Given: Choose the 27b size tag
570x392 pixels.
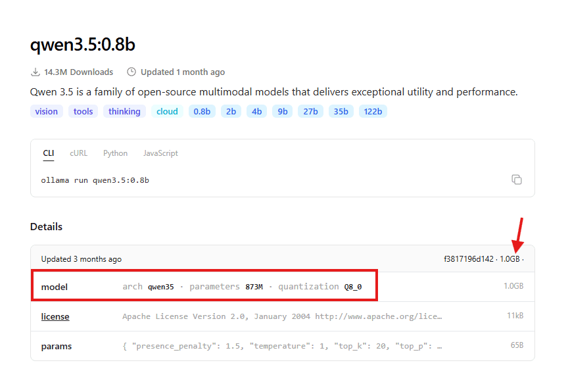Looking at the screenshot, I should tap(310, 111).
